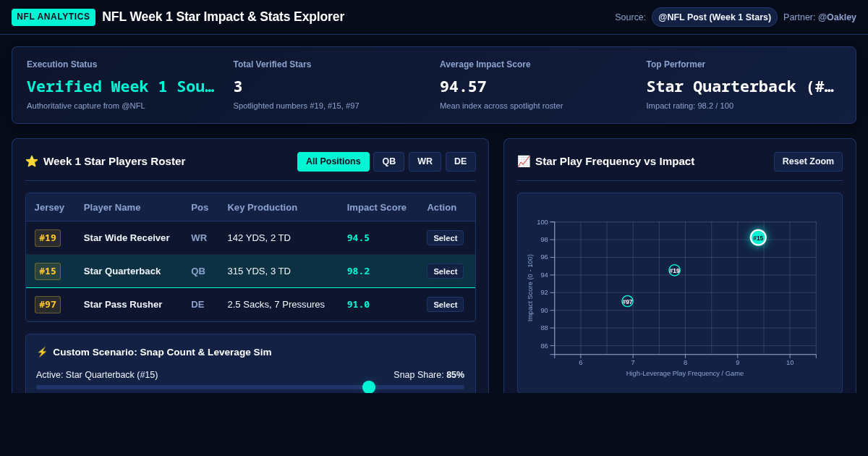Click the Star Wide Receiver player name
Screen dimensions: 868x456
[127, 238]
